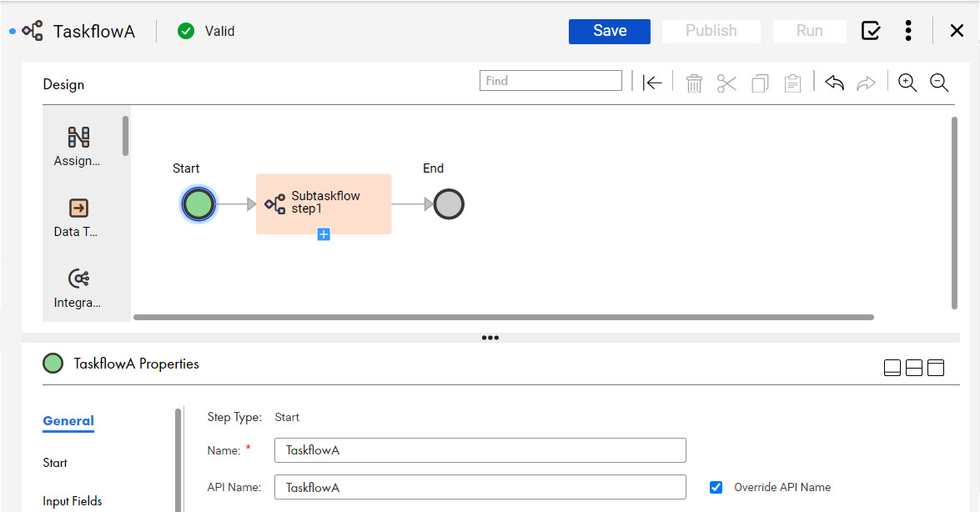The height and width of the screenshot is (512, 980).
Task: Click the green Valid status checkmark
Action: [x=186, y=31]
